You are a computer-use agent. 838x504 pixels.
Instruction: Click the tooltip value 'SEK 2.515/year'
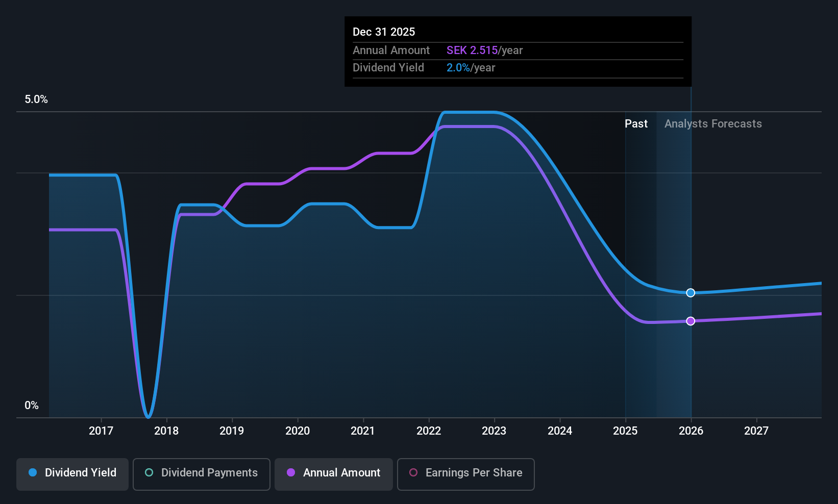(x=484, y=51)
